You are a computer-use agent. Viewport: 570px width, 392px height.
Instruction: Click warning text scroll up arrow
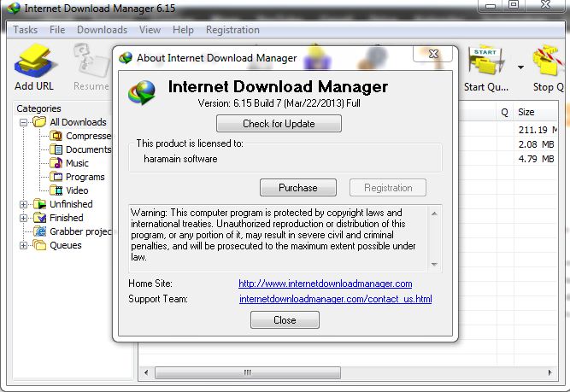click(434, 214)
